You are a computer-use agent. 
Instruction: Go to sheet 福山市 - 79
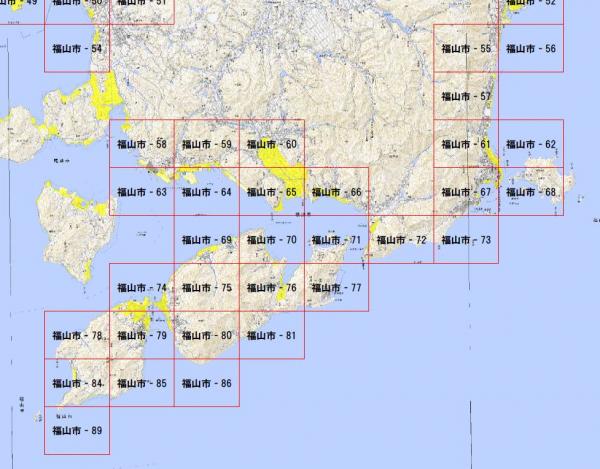[x=142, y=335]
